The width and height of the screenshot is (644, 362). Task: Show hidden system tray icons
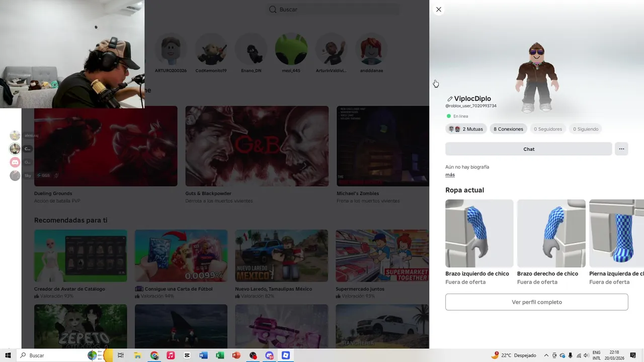tap(546, 355)
